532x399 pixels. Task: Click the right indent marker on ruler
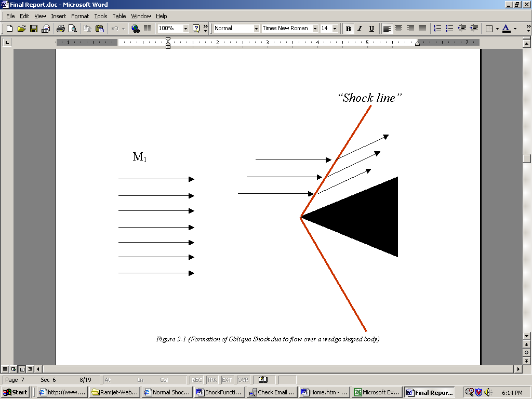click(418, 44)
